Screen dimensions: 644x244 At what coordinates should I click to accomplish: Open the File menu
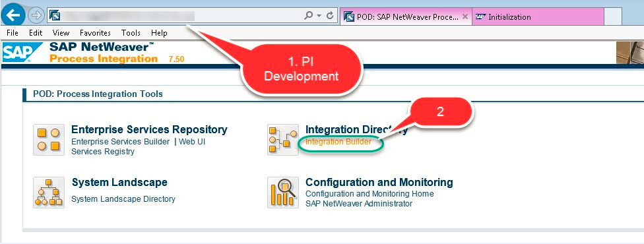point(13,33)
